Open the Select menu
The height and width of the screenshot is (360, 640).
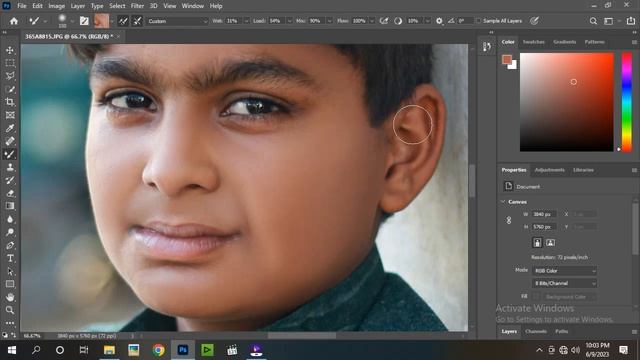pos(117,6)
